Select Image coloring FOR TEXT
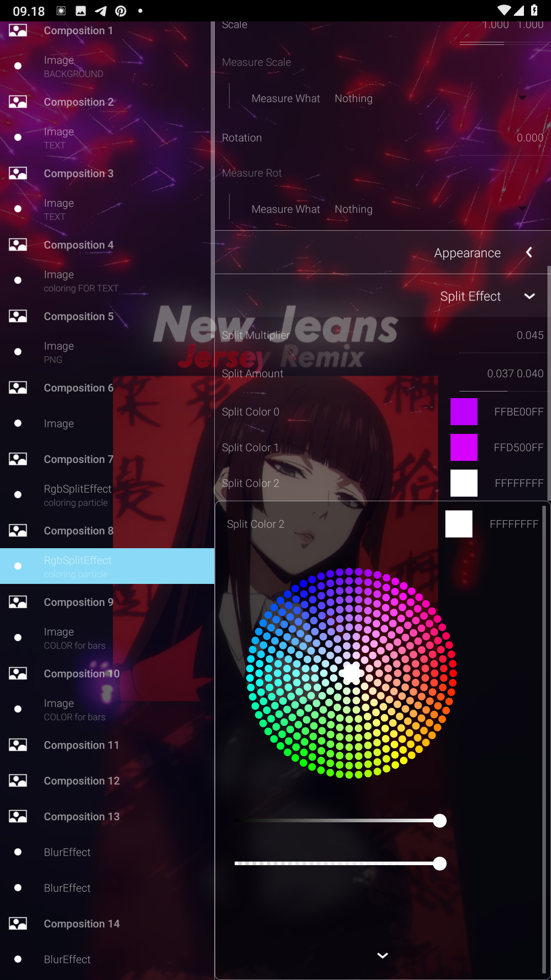 tap(107, 281)
